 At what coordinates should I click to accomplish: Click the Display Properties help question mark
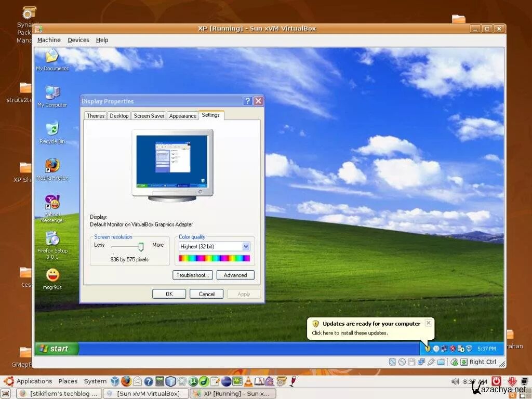pyautogui.click(x=247, y=101)
